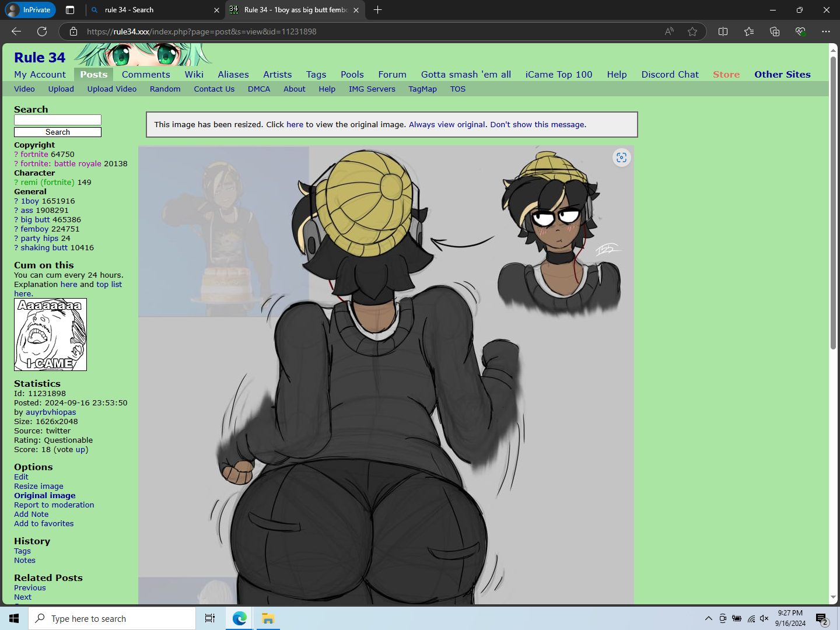
Task: Open the tab actions menu icon
Action: tap(70, 10)
